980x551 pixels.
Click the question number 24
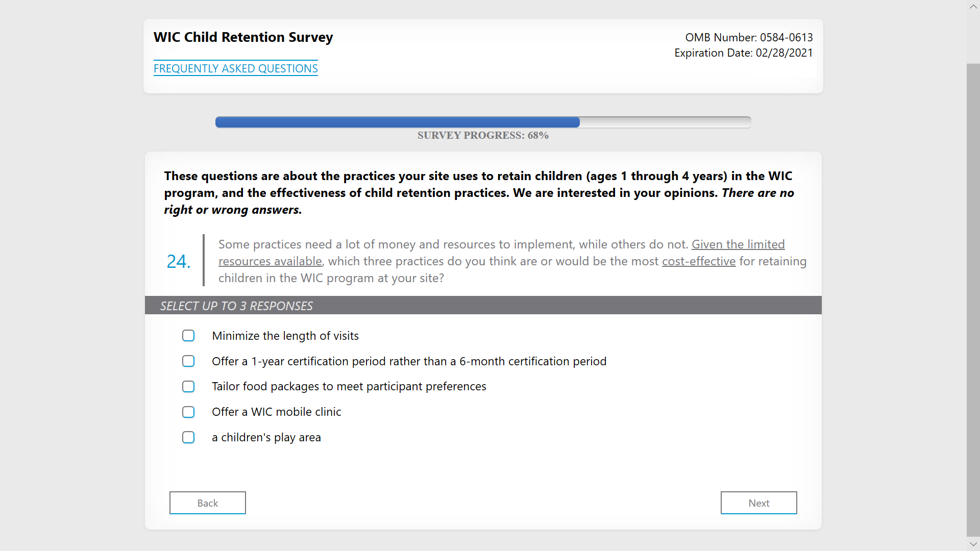[178, 261]
